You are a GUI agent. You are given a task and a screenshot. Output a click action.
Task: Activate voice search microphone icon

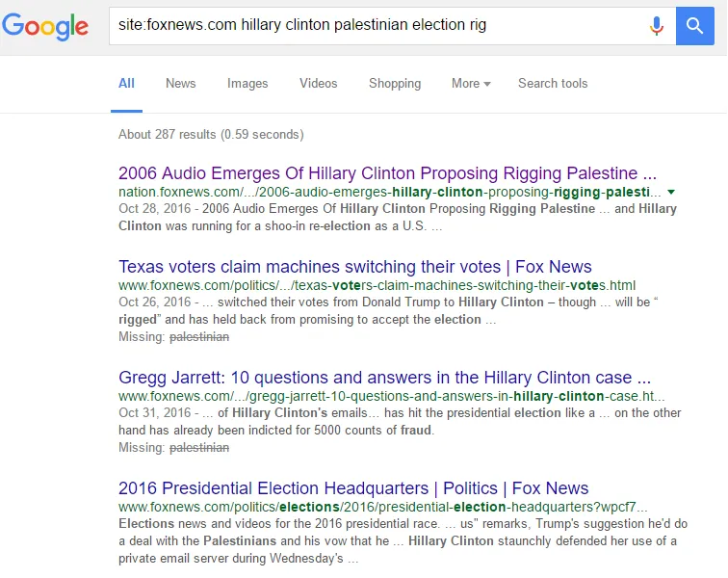pos(656,26)
